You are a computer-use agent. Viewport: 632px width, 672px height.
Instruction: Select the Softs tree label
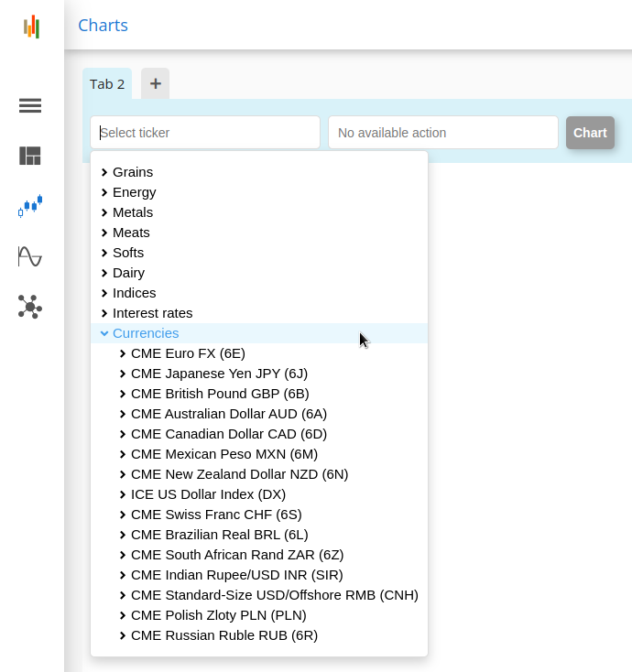pyautogui.click(x=128, y=253)
